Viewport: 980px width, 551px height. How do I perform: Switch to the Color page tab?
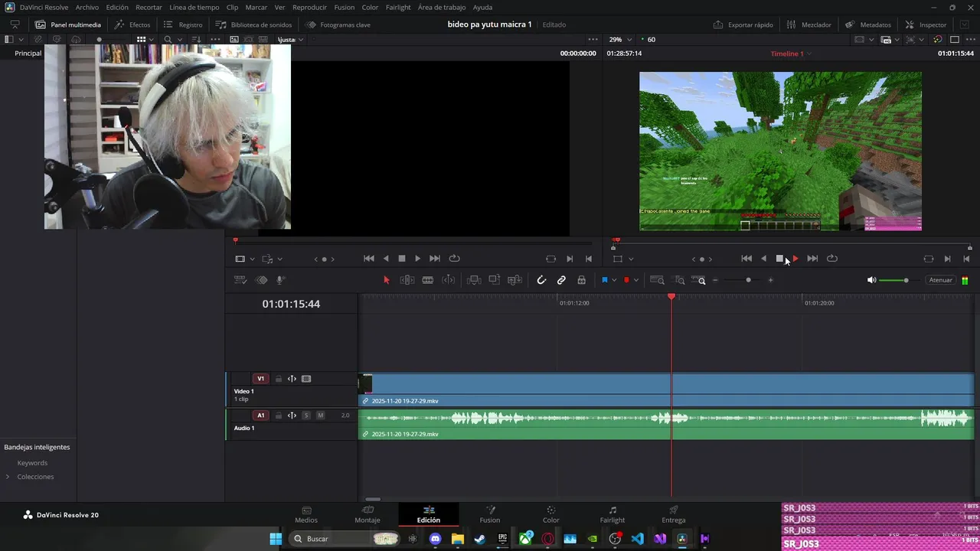pos(550,514)
